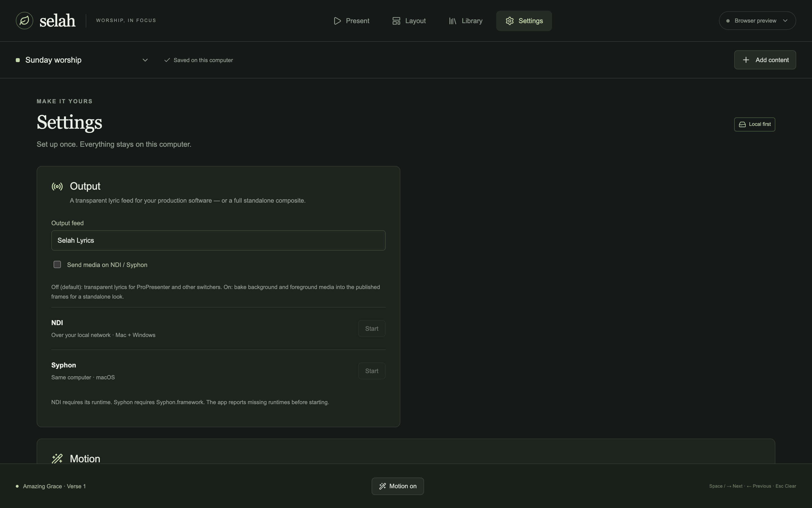Expand the Sunday worship dropdown chevron
Viewport: 812px width, 508px height.
(x=145, y=60)
